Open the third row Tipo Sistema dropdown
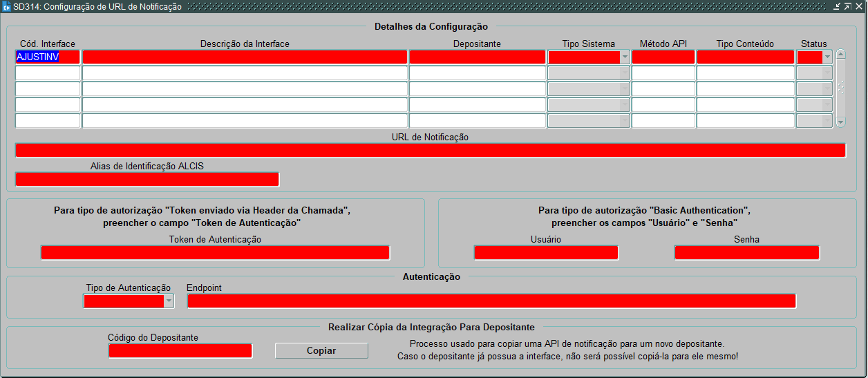The height and width of the screenshot is (378, 868). click(625, 89)
